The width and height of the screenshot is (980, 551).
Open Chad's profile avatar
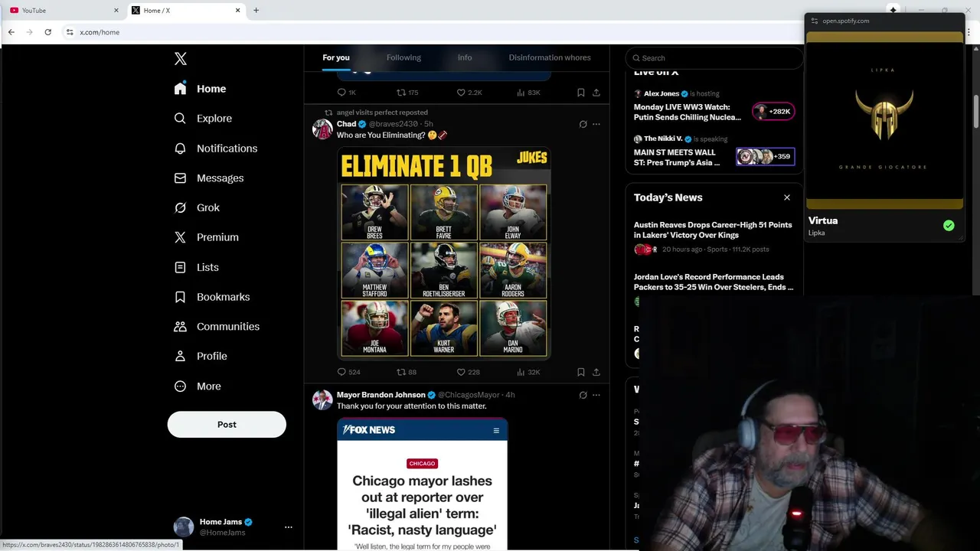322,129
